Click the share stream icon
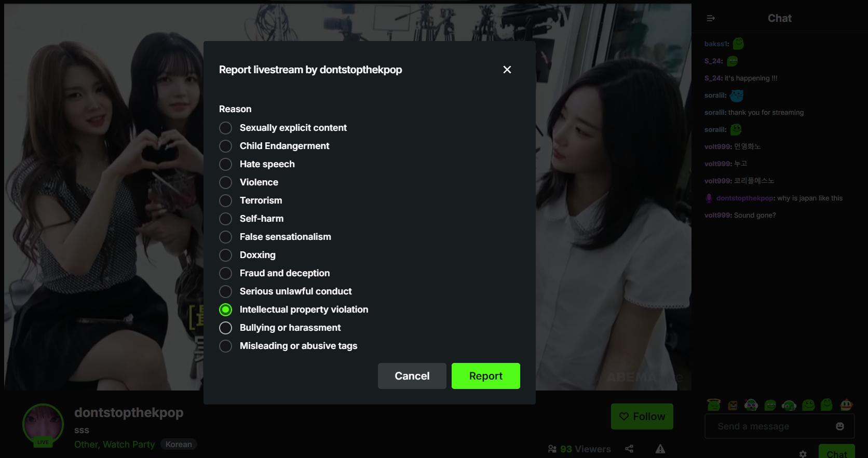This screenshot has height=458, width=868. click(x=629, y=449)
